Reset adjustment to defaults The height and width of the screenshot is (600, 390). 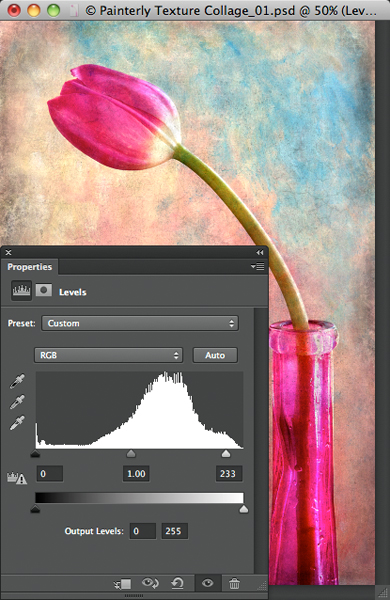pos(177,583)
